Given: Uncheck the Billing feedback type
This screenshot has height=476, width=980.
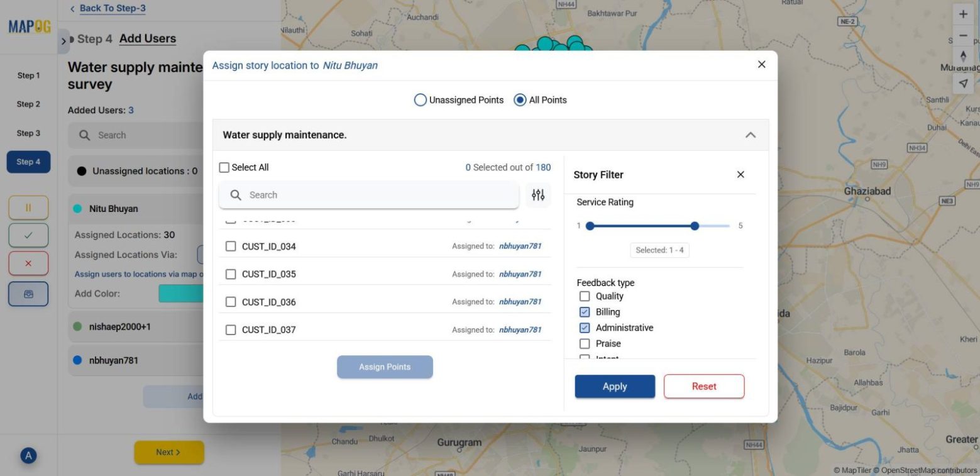Looking at the screenshot, I should tap(585, 312).
